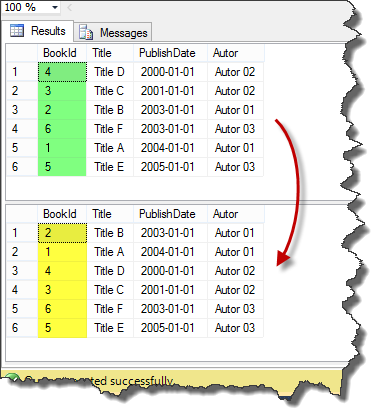Click yellow BookId cell 6 in bottom grid
Viewport: 386px width, 420px height.
[x=62, y=309]
